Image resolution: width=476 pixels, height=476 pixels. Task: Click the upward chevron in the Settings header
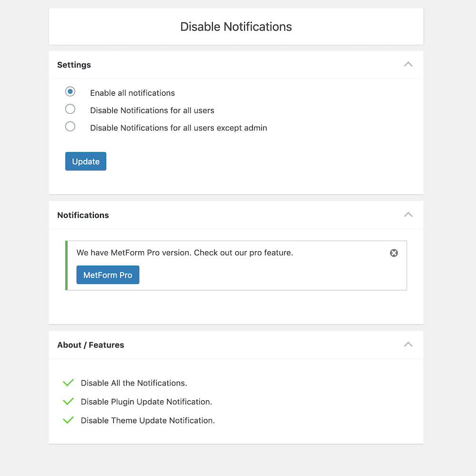(408, 64)
